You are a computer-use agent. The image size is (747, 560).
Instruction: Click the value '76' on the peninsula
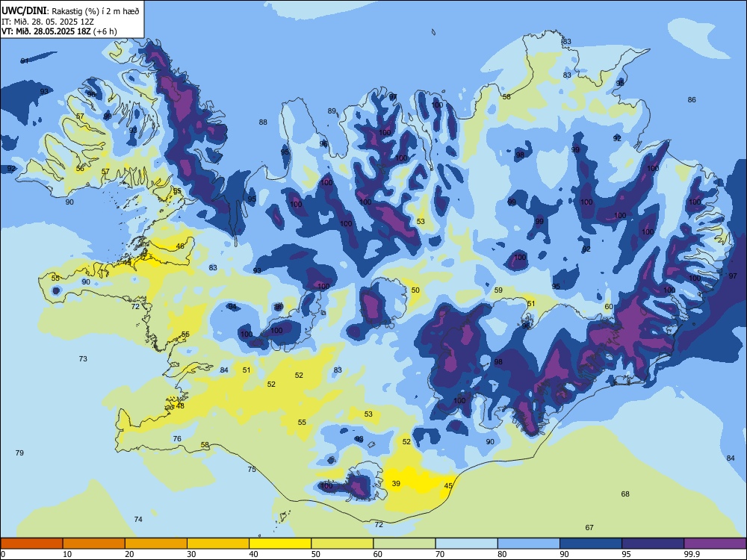(177, 438)
